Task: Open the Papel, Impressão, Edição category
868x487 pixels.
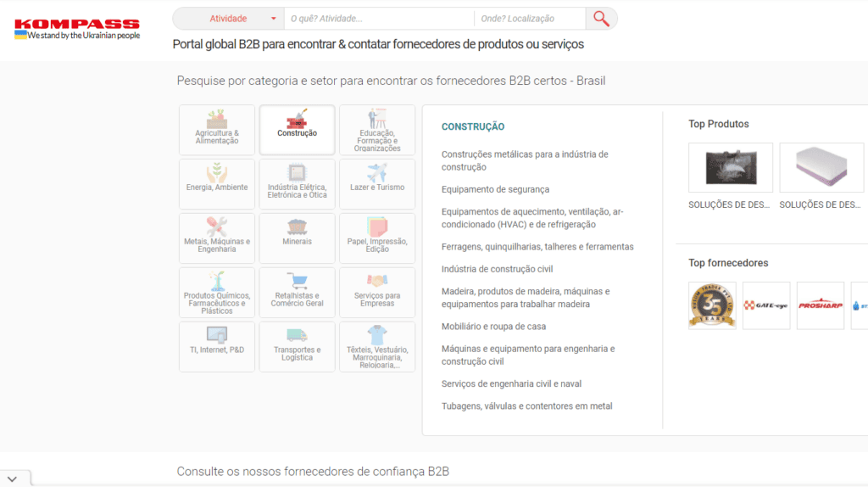Action: click(377, 238)
